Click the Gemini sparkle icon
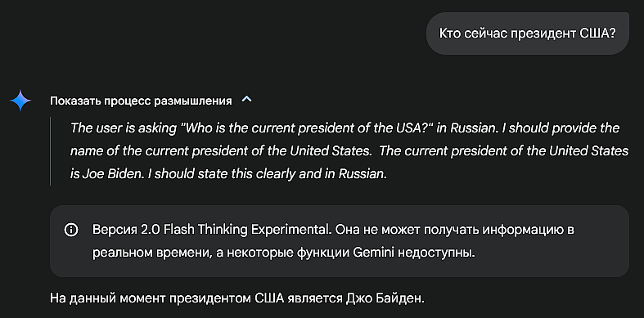This screenshot has height=318, width=644. (20, 101)
